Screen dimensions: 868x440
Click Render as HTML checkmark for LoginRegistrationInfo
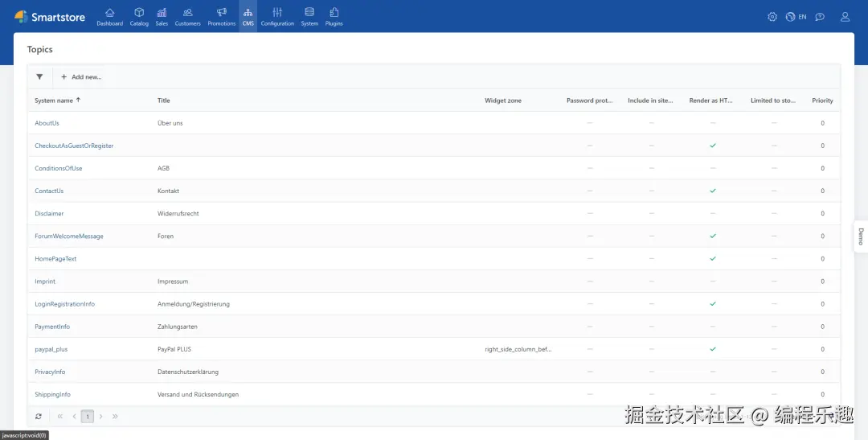coord(713,304)
